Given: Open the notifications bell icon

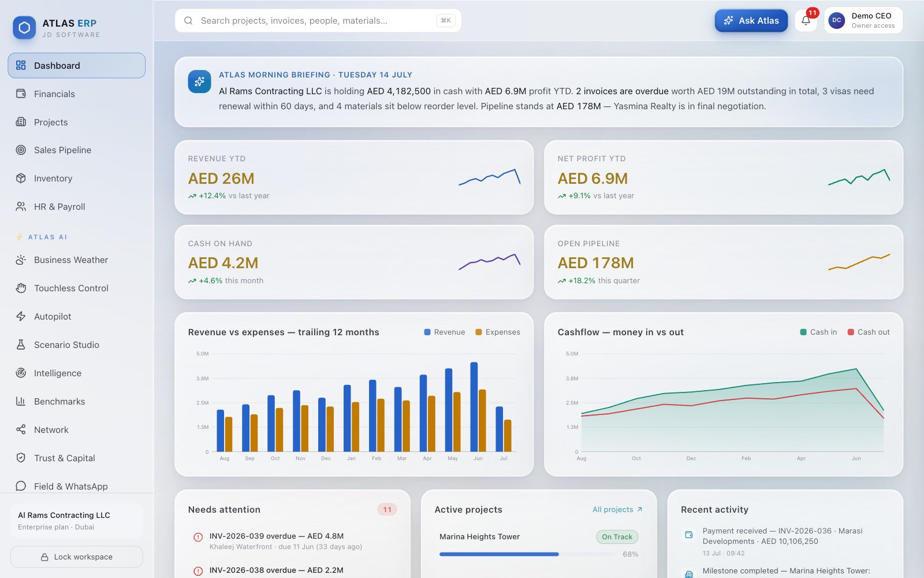Looking at the screenshot, I should tap(806, 20).
